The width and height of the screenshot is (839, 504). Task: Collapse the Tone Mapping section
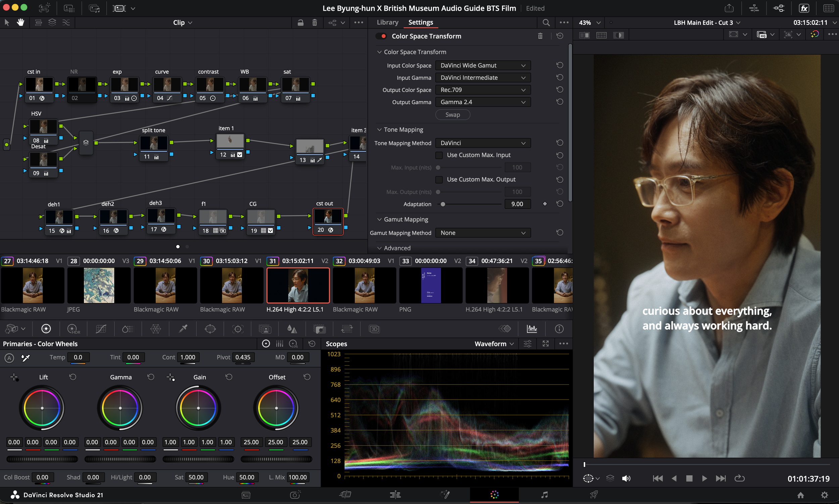pos(380,130)
